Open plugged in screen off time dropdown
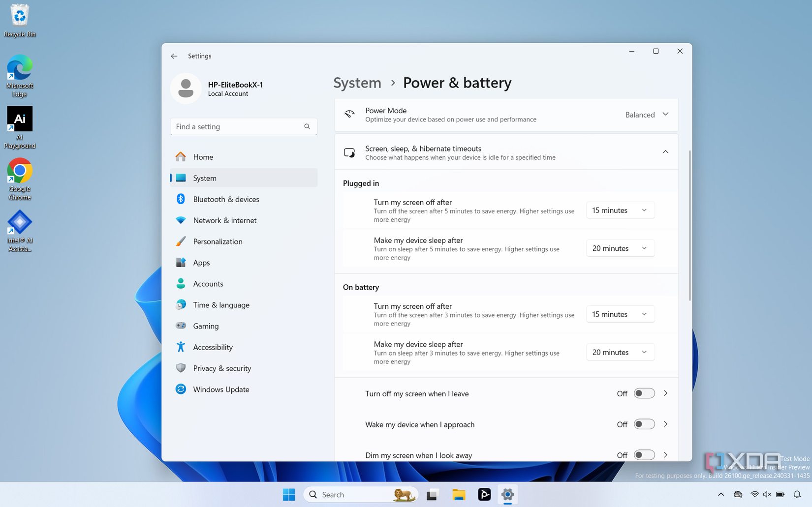812x507 pixels. click(620, 210)
